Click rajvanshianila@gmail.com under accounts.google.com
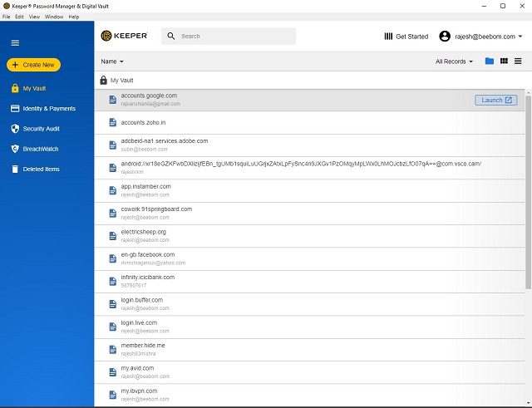 click(x=150, y=104)
